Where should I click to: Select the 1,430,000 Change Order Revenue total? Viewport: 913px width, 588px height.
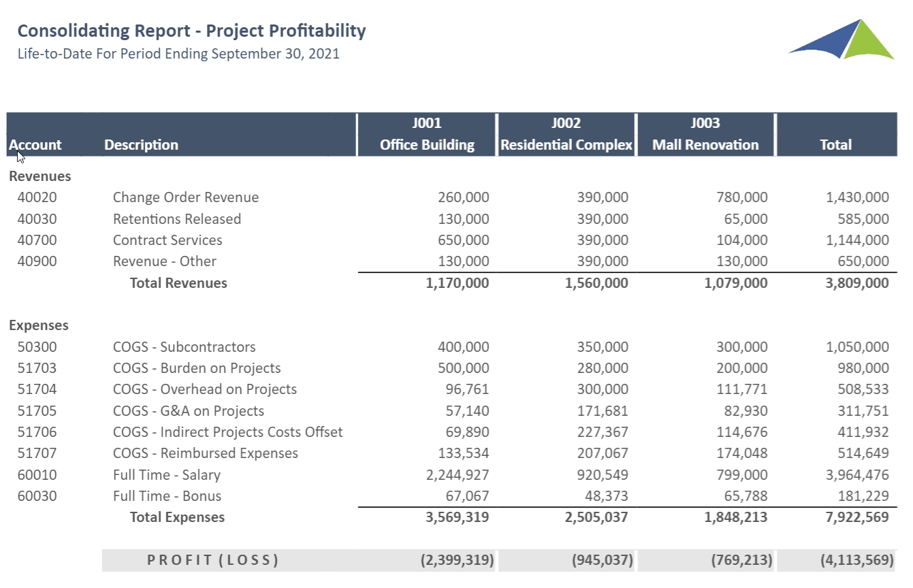point(857,197)
